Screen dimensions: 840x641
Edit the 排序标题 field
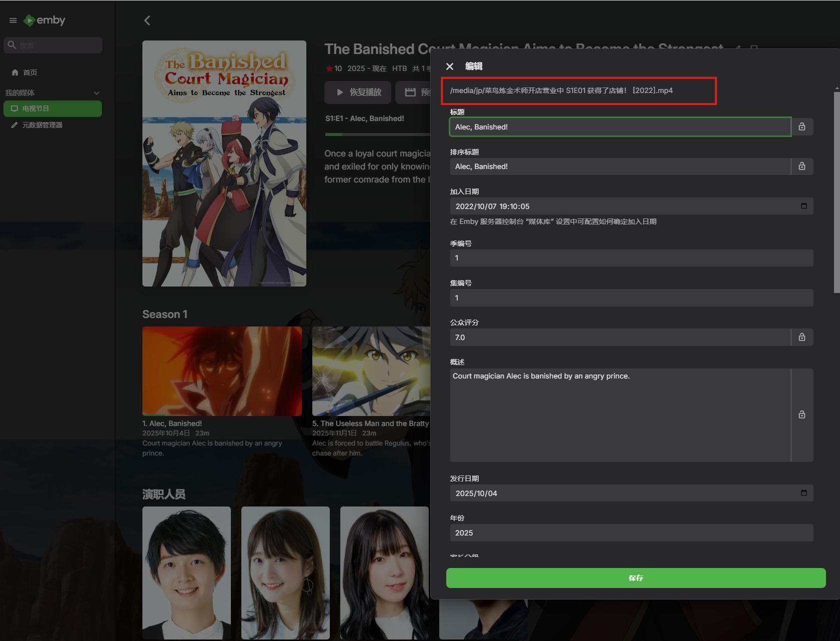(620, 166)
